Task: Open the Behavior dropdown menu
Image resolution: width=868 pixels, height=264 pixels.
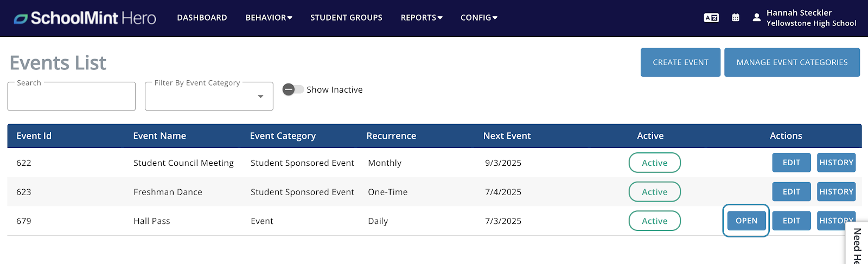Action: pos(269,18)
